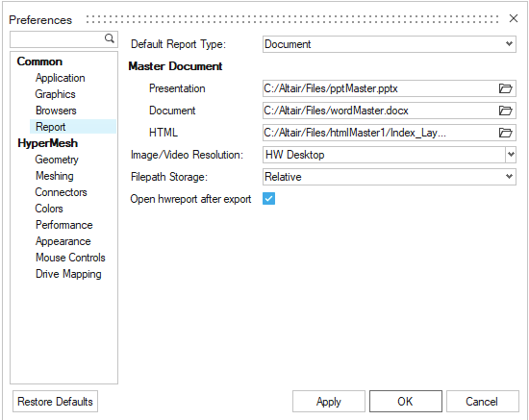Close the Preferences dialog
This screenshot has height=420, width=529.
point(514,18)
